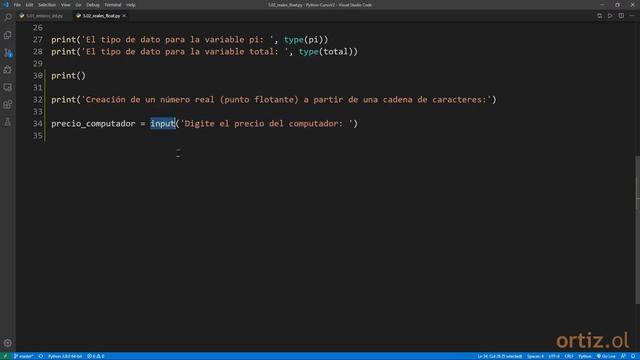Image resolution: width=640 pixels, height=360 pixels.
Task: Run Python file with play button
Action: click(610, 16)
